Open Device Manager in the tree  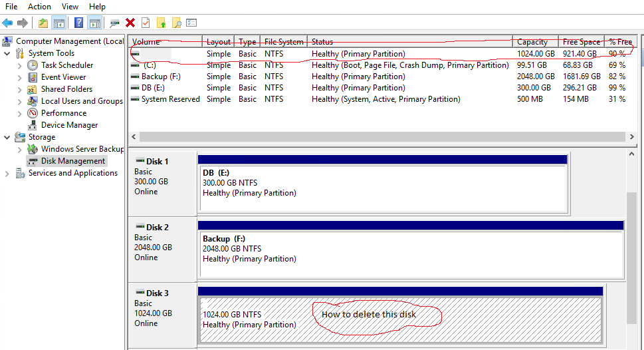(x=69, y=125)
